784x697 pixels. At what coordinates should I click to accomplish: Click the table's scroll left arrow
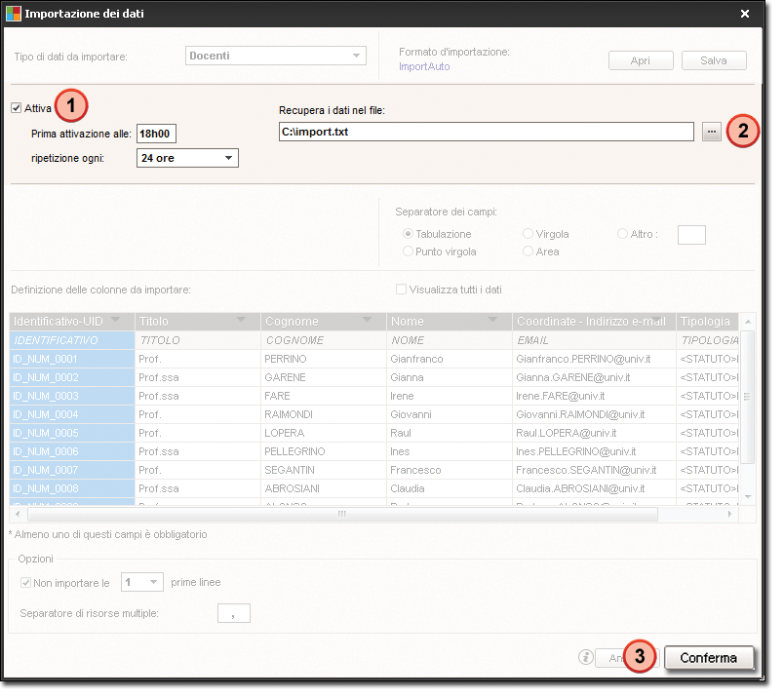click(x=18, y=514)
